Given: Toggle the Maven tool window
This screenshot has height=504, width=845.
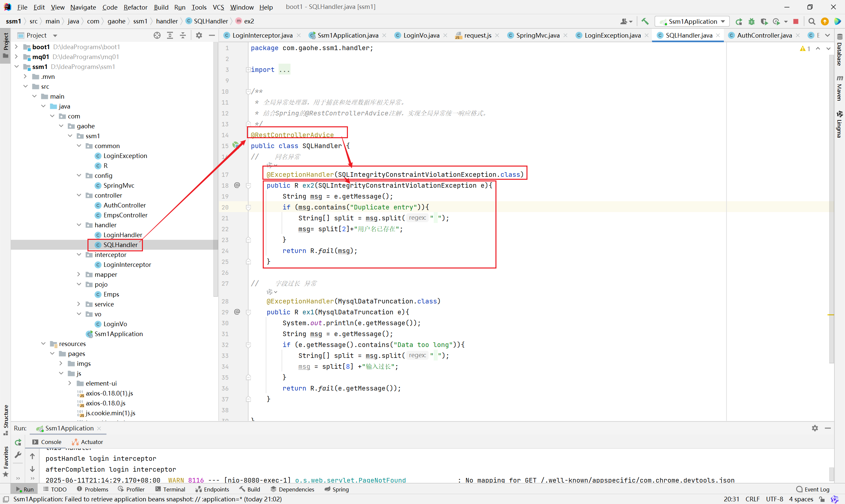Looking at the screenshot, I should 840,88.
